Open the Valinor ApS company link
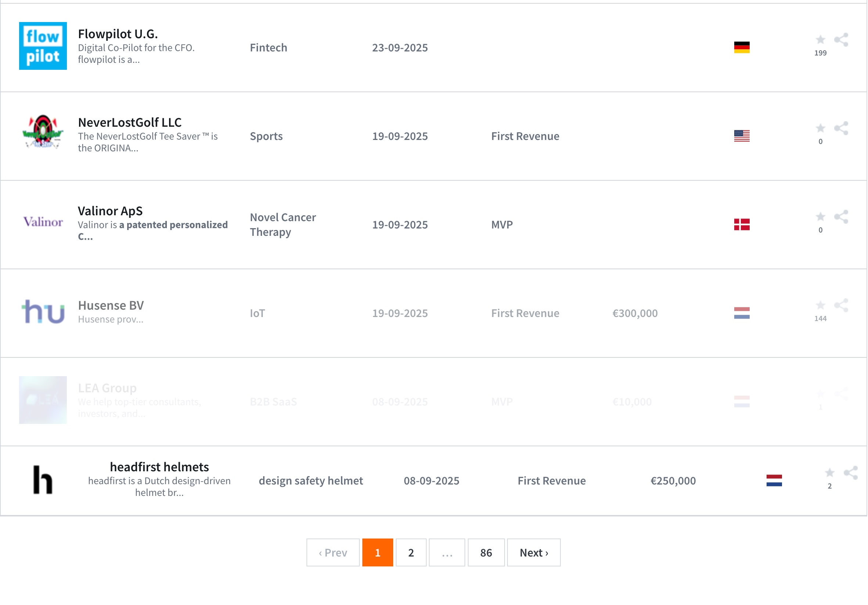Screen dimensions: 868x605 [110, 211]
